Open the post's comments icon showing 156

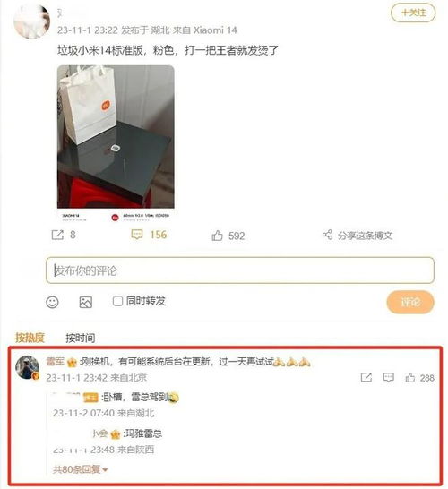click(137, 235)
